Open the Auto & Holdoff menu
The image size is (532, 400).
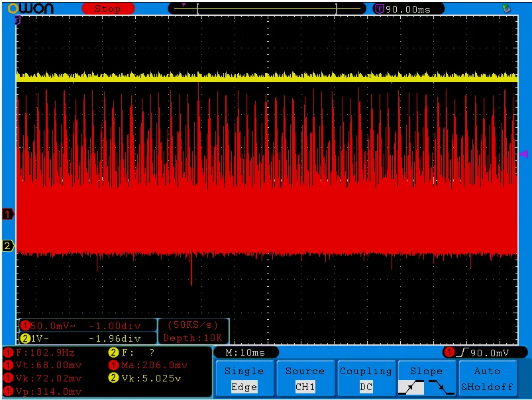(487, 379)
